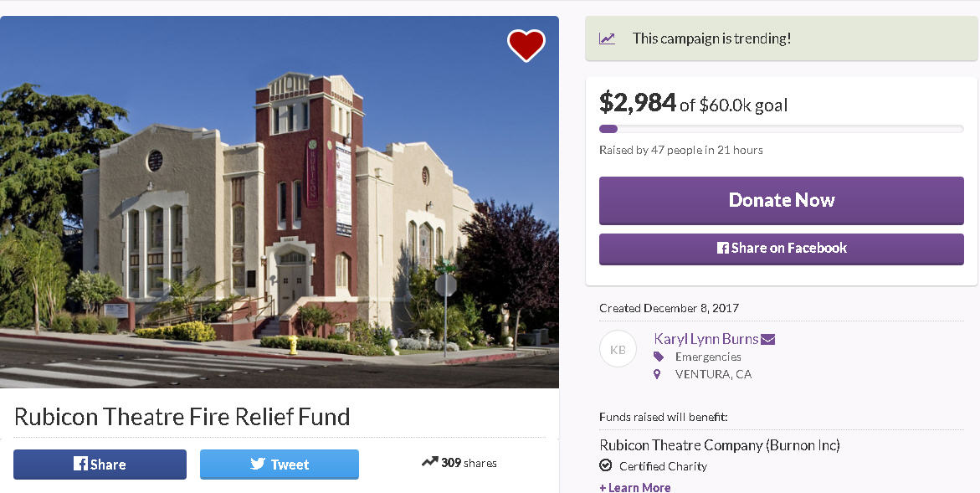Open Karyl Lynn Burns profile link

click(705, 339)
